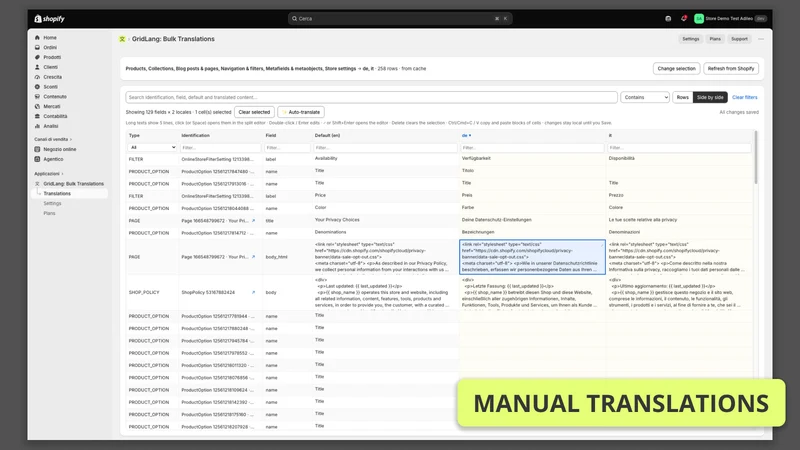800x450 pixels.
Task: Open external link for Page title row
Action: point(254,221)
